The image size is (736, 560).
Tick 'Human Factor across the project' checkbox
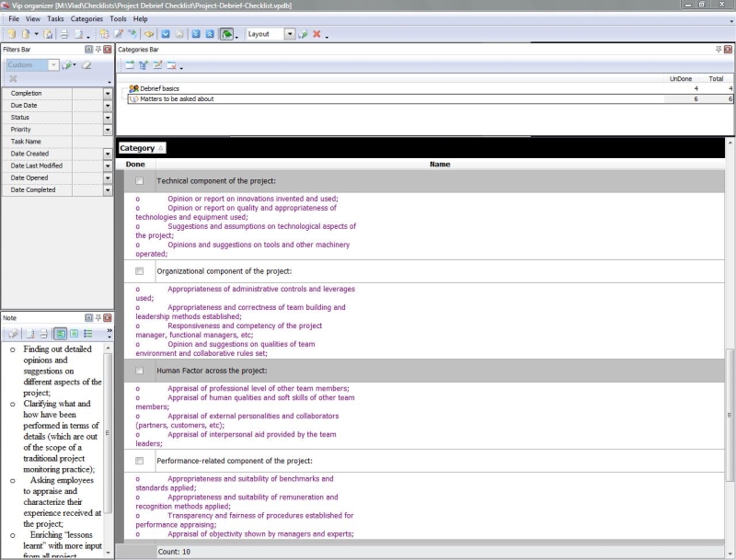coord(139,371)
